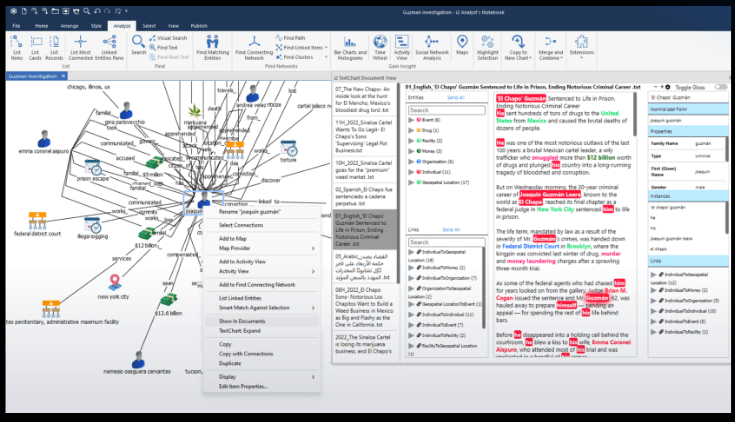This screenshot has height=422, width=735.
Task: Click Send All link for Links
Action: pos(451,230)
